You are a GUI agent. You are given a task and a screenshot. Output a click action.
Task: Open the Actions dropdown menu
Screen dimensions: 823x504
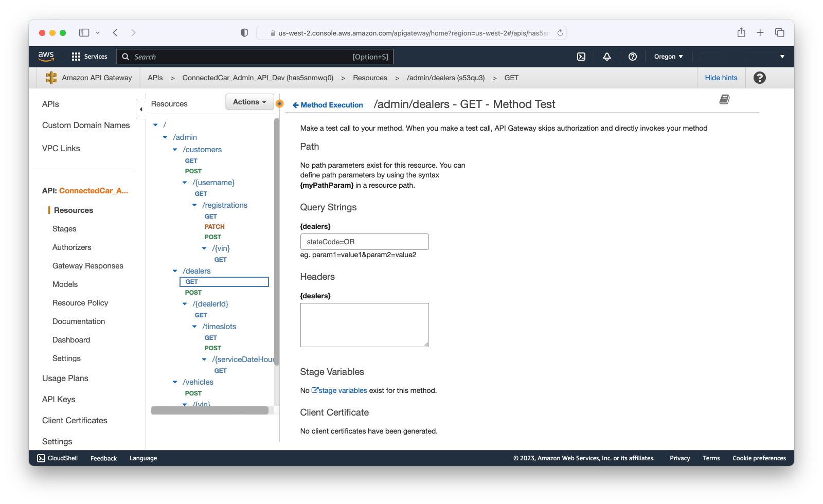(x=249, y=102)
